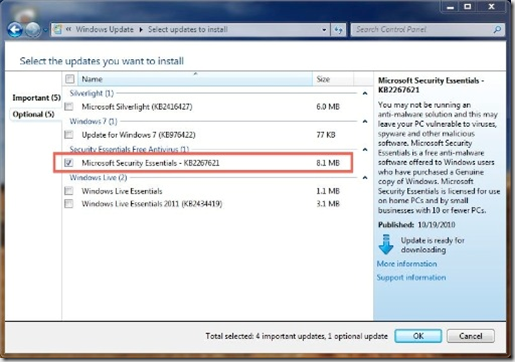This screenshot has height=362, width=515.
Task: Click the search magnifier icon
Action: coord(497,30)
